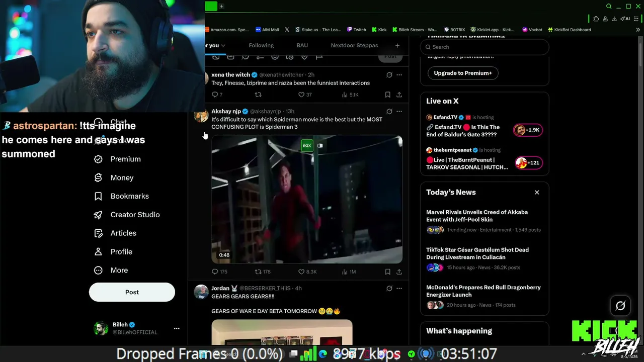
Task: Click the browser search magnifier icon
Action: 609,7
